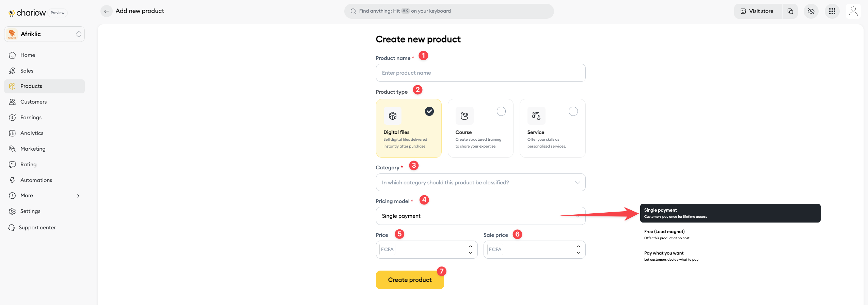Select the Course product type radio

[x=501, y=111]
